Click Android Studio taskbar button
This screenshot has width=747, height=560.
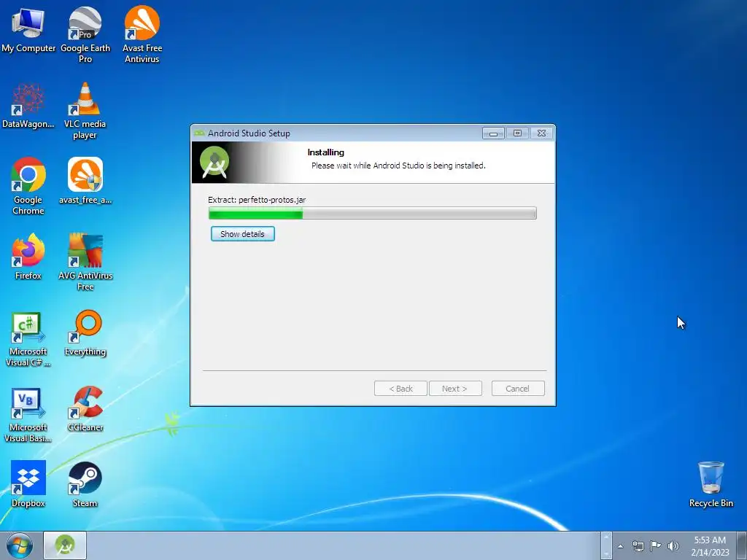point(65,545)
